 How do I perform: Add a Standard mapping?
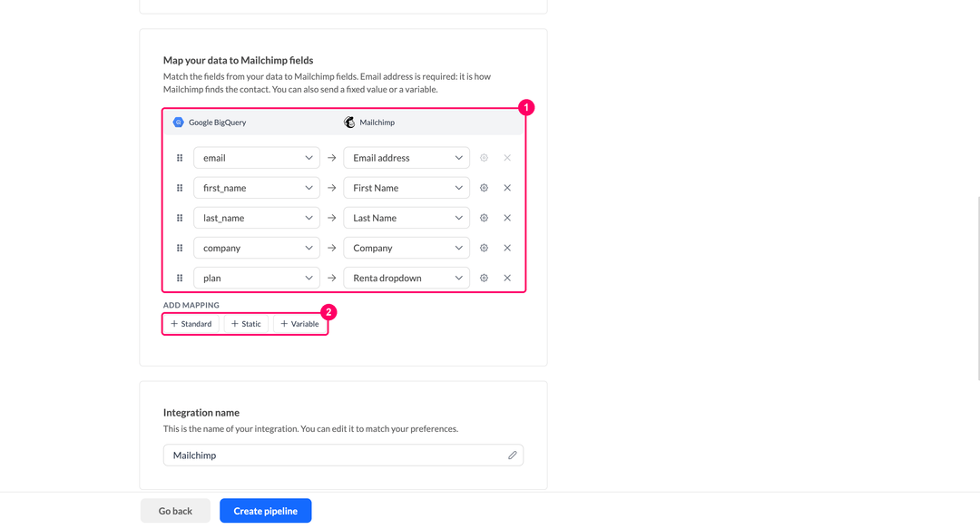click(x=191, y=324)
